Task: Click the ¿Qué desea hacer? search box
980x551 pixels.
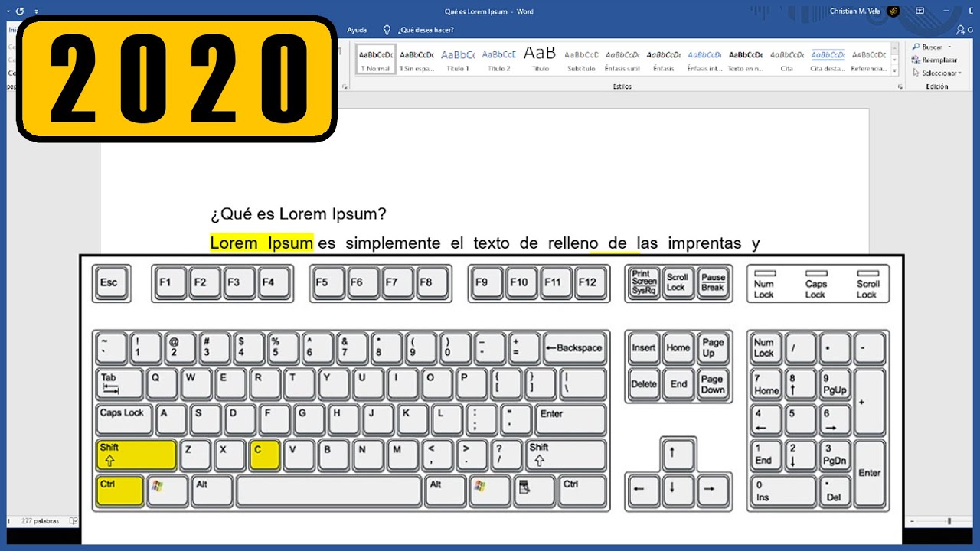Action: point(426,30)
